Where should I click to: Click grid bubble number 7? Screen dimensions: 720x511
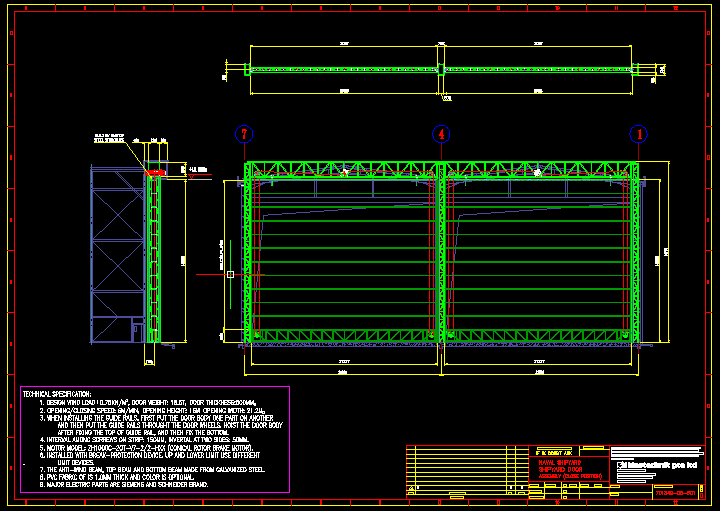click(244, 134)
